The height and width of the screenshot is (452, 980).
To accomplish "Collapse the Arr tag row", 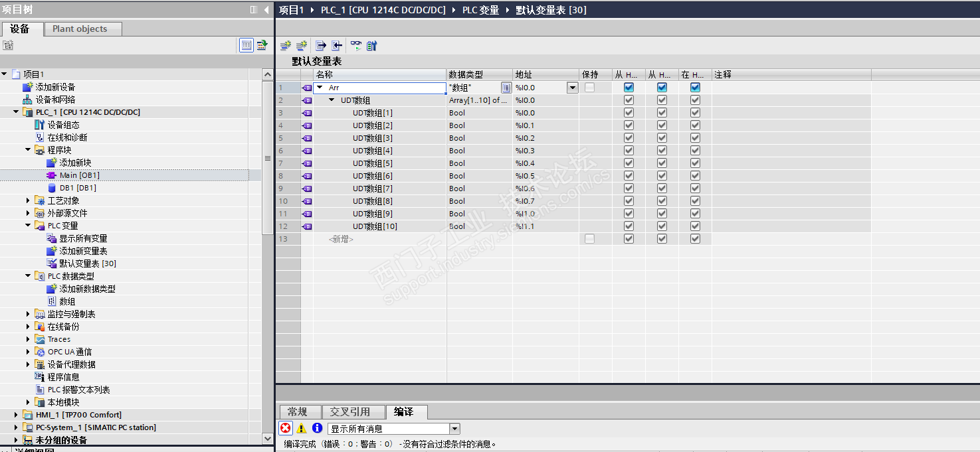I will [x=320, y=88].
